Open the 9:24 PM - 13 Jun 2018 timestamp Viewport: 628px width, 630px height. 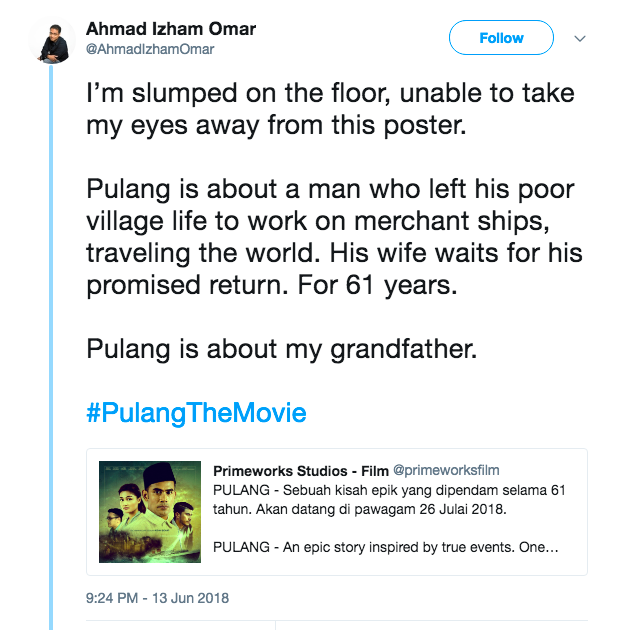click(157, 598)
